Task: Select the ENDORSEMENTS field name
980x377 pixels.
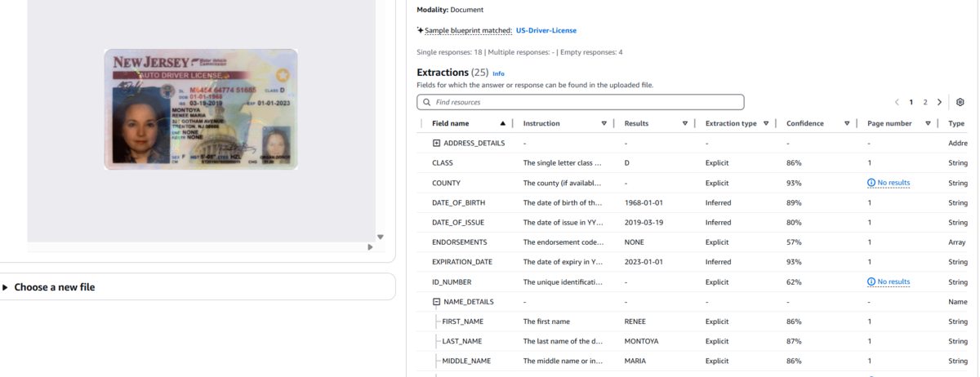Action: click(460, 242)
